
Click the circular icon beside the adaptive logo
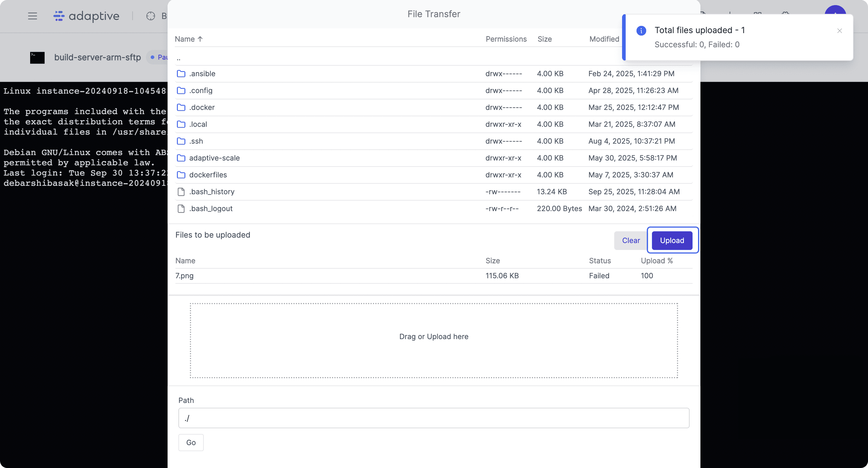(151, 16)
